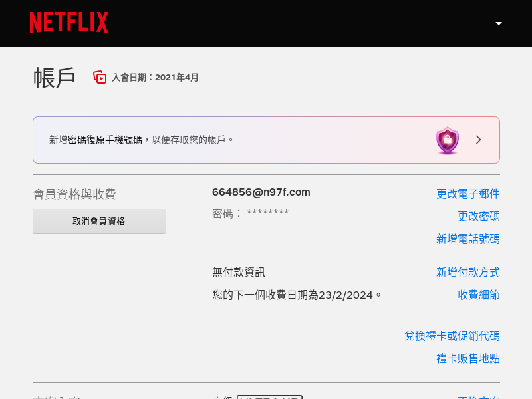This screenshot has height=399, width=532.
Task: Click 新增電話號碼 link
Action: coord(468,239)
